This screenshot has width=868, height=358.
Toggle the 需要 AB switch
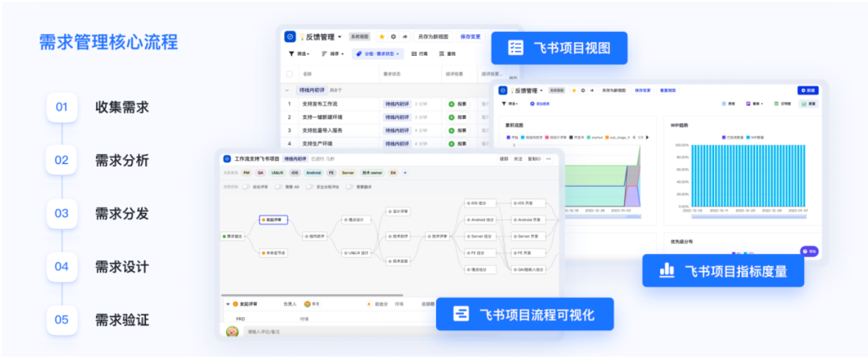280,186
